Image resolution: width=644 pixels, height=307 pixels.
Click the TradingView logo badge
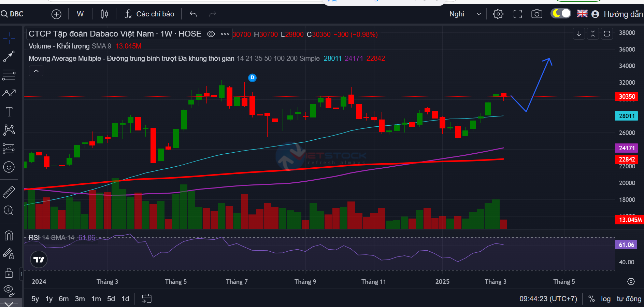(39, 260)
